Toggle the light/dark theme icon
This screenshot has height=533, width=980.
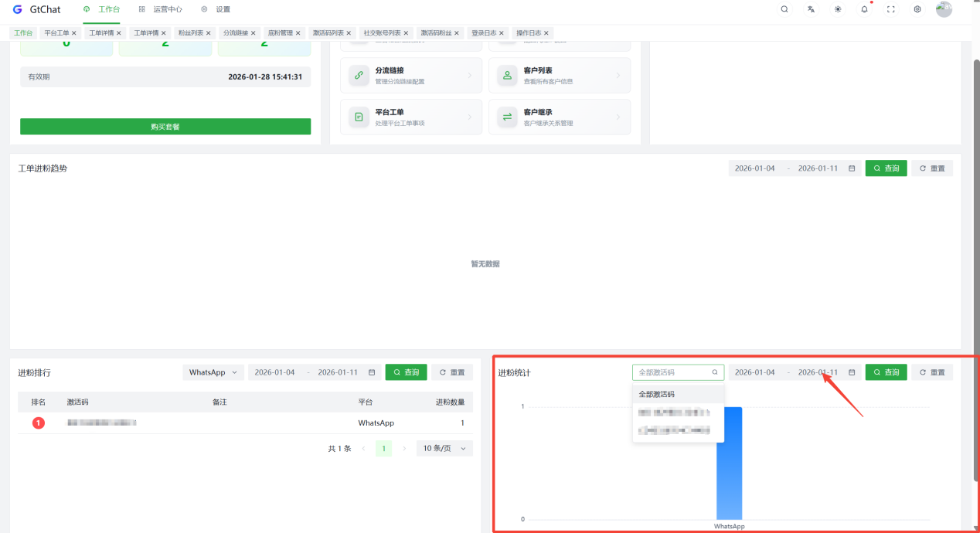coord(838,9)
